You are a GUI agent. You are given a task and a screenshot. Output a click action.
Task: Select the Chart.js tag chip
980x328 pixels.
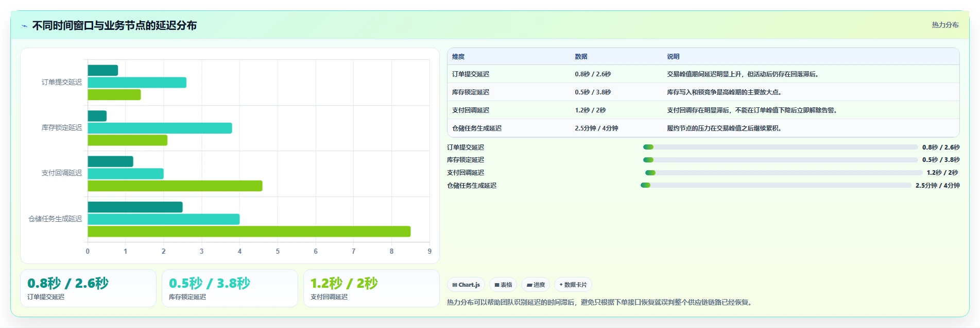tap(466, 285)
